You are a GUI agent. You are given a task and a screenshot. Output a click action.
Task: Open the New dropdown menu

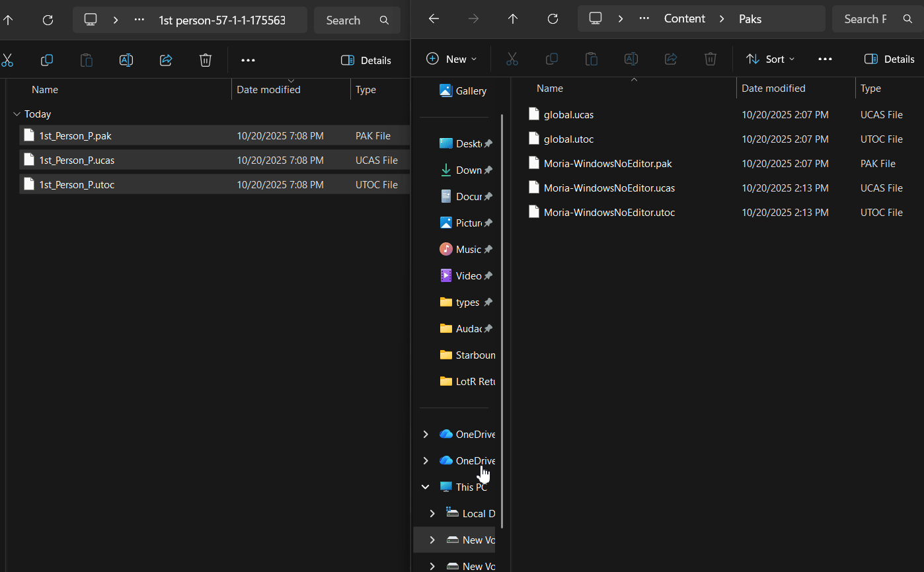pyautogui.click(x=451, y=59)
